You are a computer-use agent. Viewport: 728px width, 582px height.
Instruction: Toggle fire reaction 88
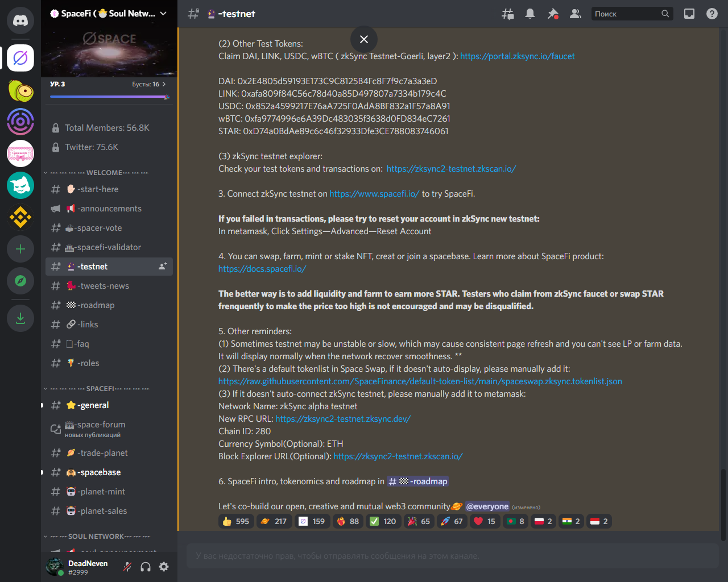[x=348, y=521]
